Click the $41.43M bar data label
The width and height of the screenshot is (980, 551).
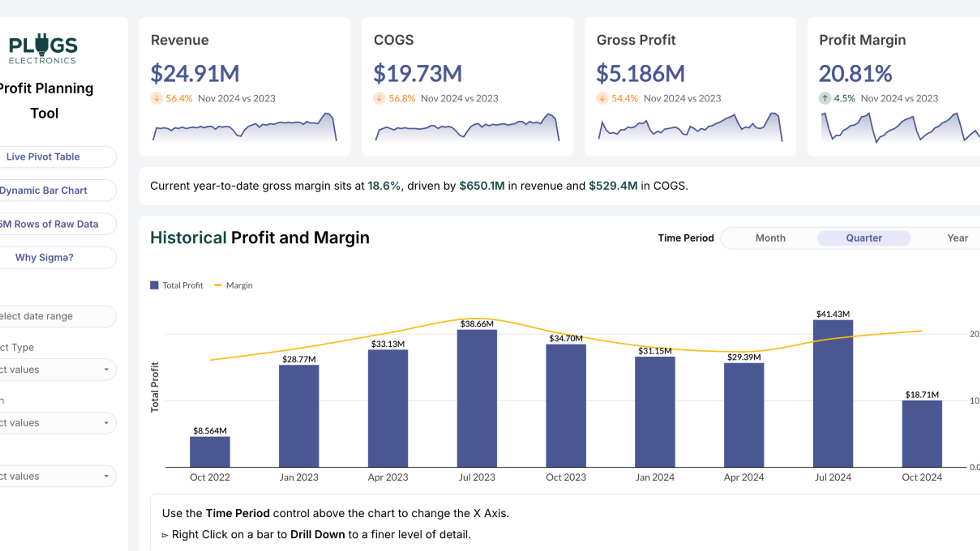coord(833,314)
